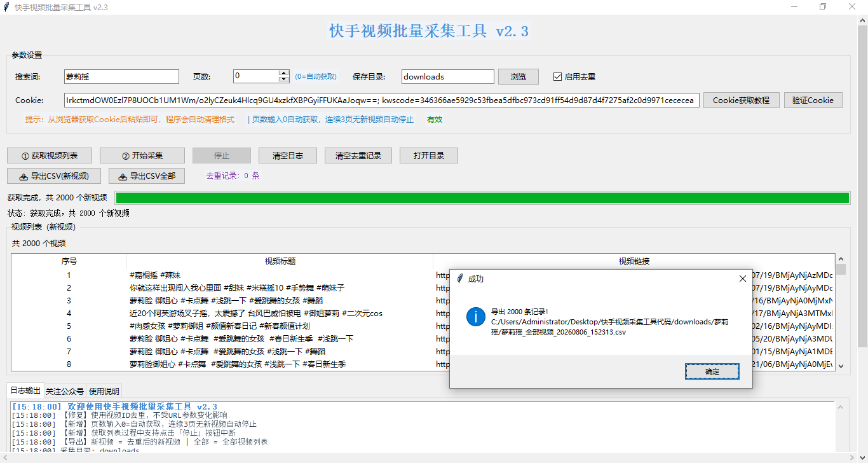Close the 成功 dialog with X

tap(742, 279)
